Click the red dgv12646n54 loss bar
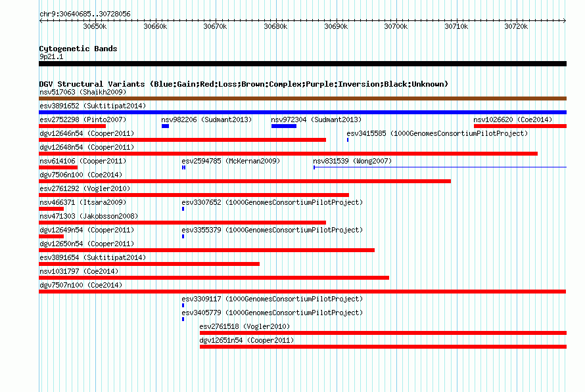 pos(183,140)
